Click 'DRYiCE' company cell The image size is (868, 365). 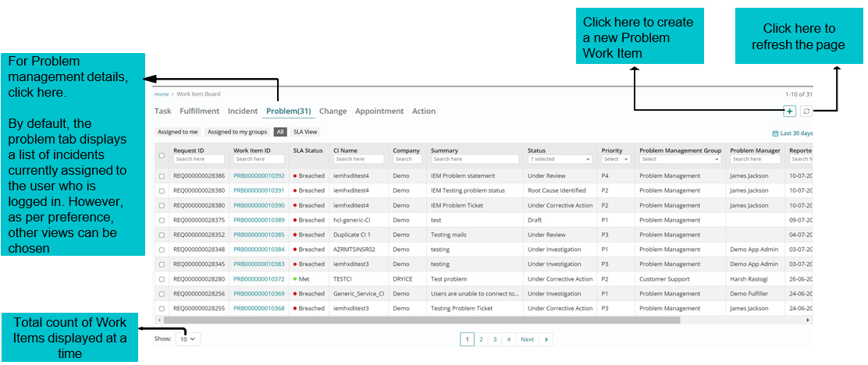pos(403,279)
